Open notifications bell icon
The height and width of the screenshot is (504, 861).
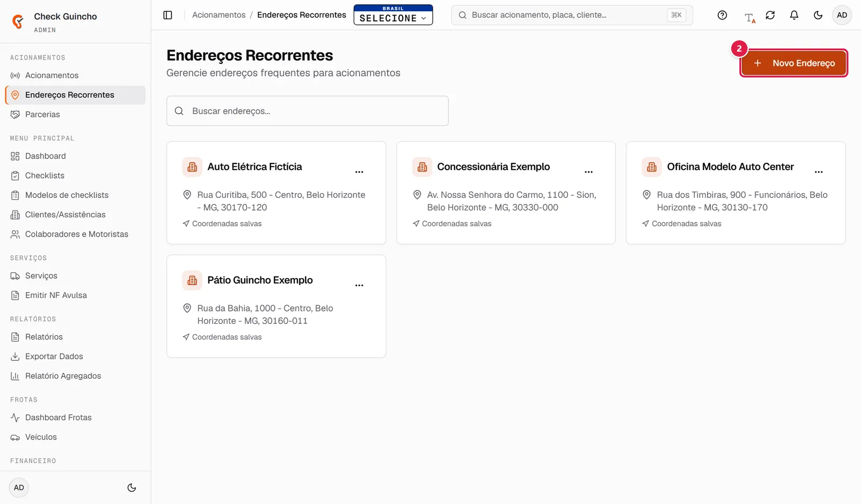point(794,15)
